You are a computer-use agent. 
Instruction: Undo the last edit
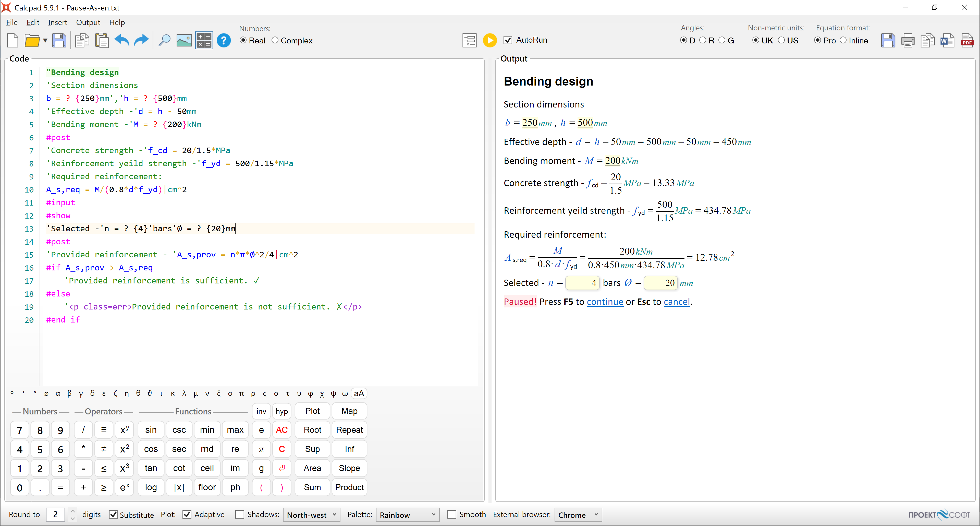pyautogui.click(x=122, y=40)
